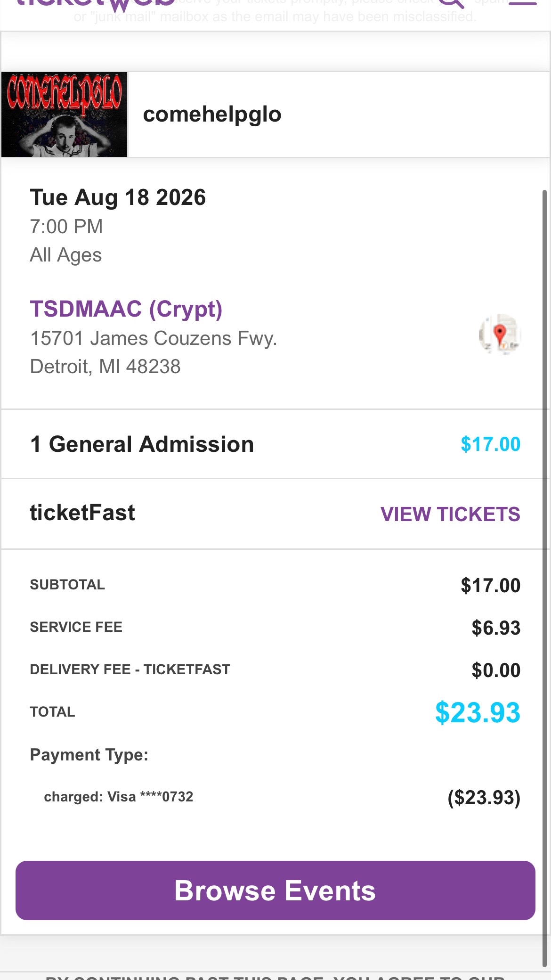The image size is (551, 980).
Task: Click the SERVICE FEE row
Action: tap(275, 628)
